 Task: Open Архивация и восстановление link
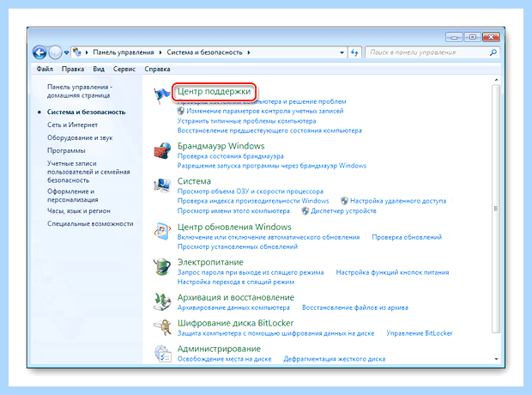coord(236,297)
